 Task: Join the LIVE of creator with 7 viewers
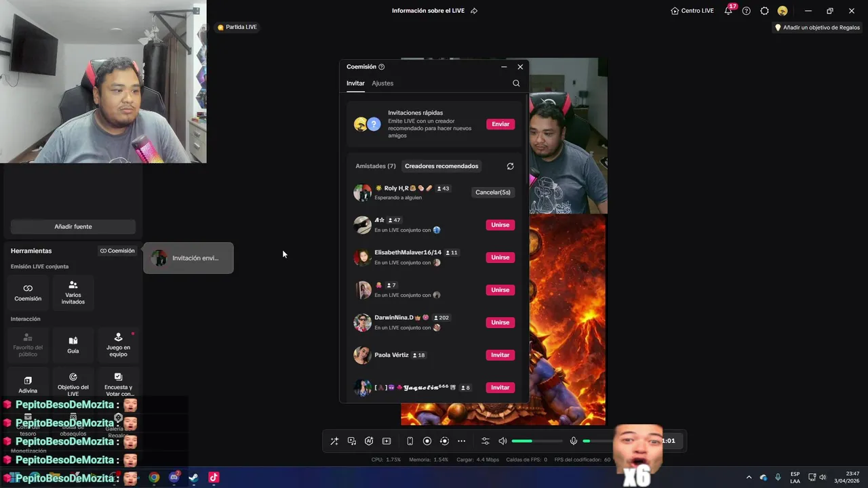pos(500,290)
